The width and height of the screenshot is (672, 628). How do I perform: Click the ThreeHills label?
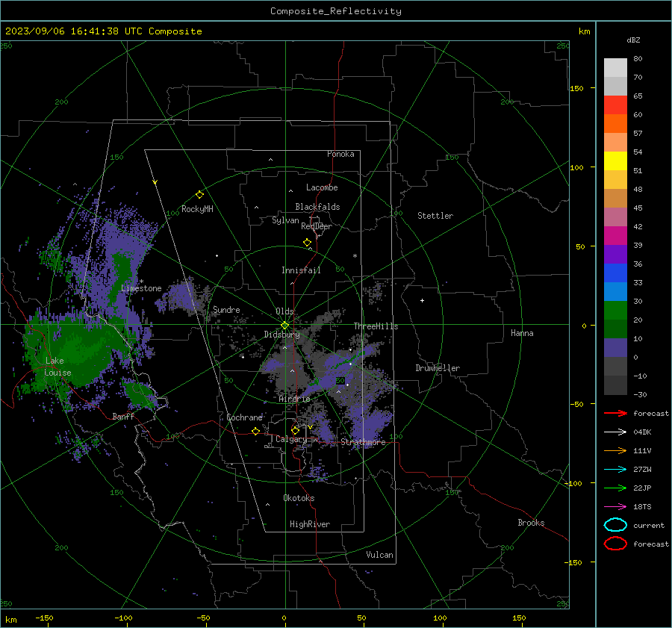[376, 326]
